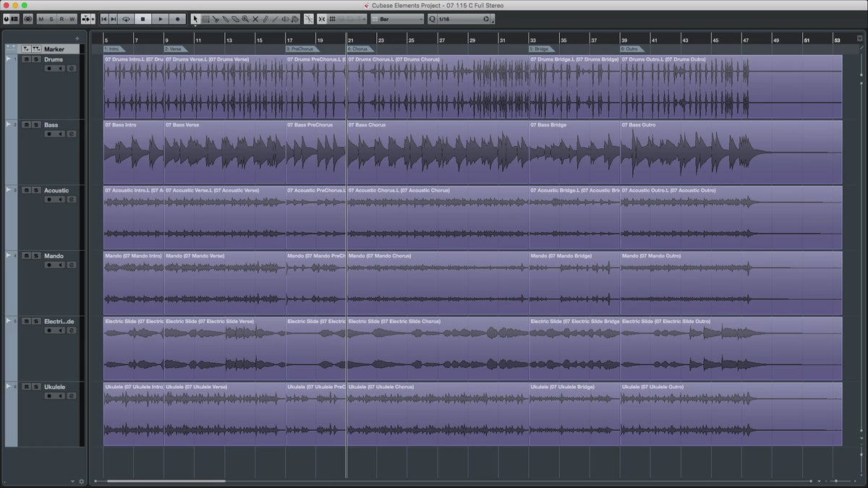The image size is (868, 488).
Task: Mute the Drums track
Action: click(26, 59)
